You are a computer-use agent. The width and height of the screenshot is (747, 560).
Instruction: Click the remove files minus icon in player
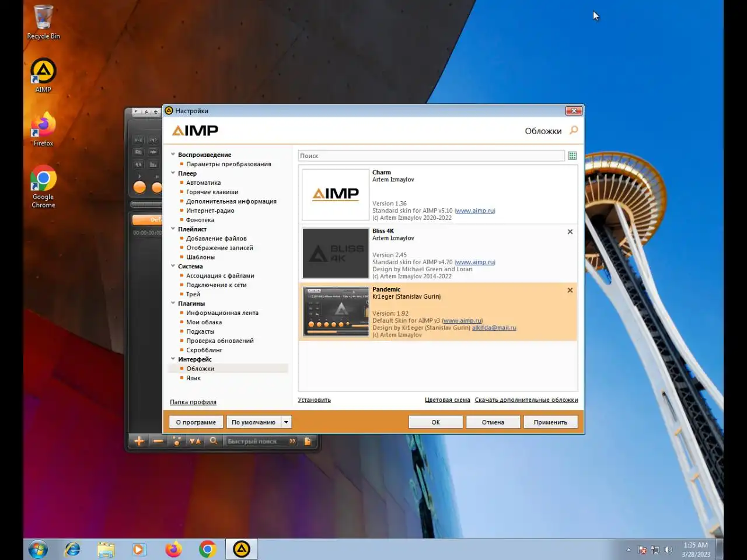point(158,441)
